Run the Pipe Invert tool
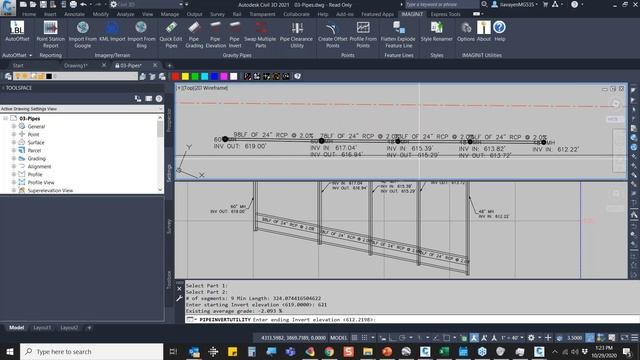This screenshot has width=640, height=360. click(234, 35)
